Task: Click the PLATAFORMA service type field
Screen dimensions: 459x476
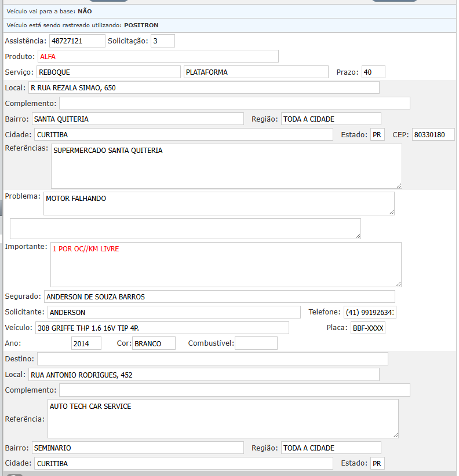Action: tap(256, 72)
